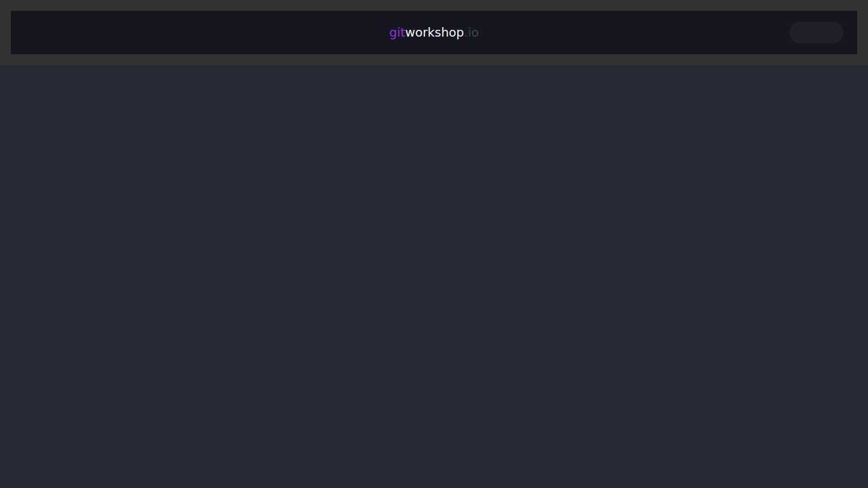The image size is (868, 488).
Task: Click the white "workshop" text in the header
Action: [434, 33]
